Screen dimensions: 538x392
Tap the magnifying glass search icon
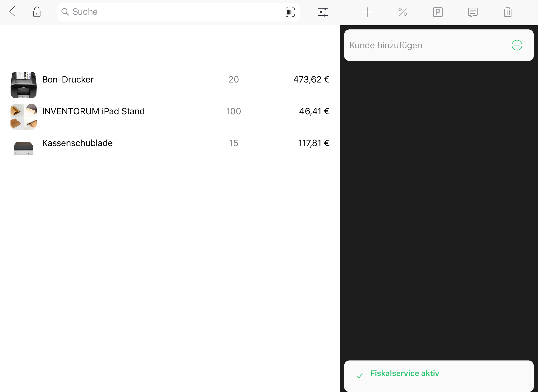(x=65, y=12)
